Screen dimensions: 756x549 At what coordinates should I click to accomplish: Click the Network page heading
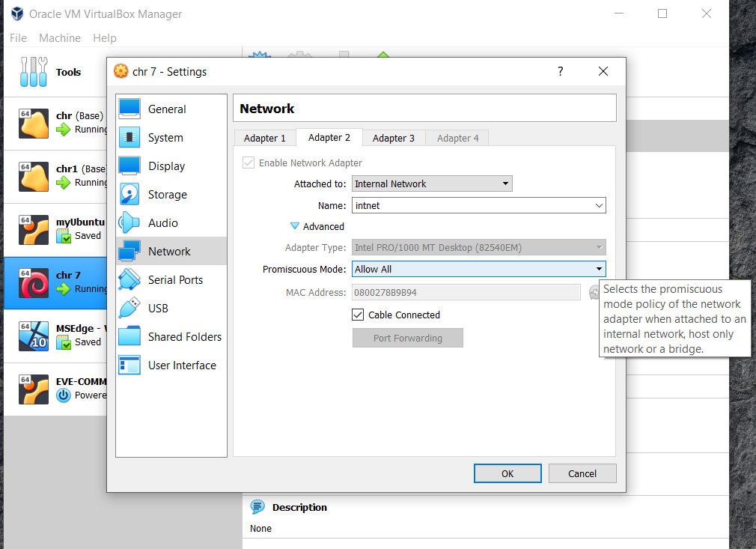pos(266,109)
